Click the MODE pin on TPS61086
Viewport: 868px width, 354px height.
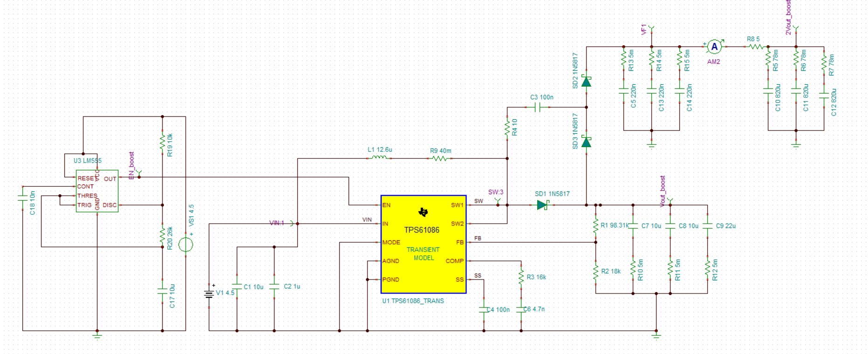[x=391, y=242]
